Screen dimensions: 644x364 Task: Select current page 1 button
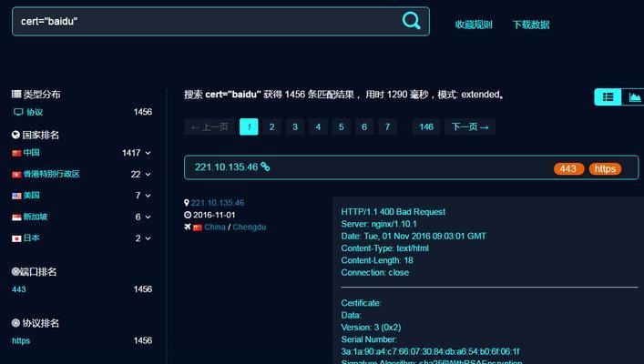click(x=249, y=126)
